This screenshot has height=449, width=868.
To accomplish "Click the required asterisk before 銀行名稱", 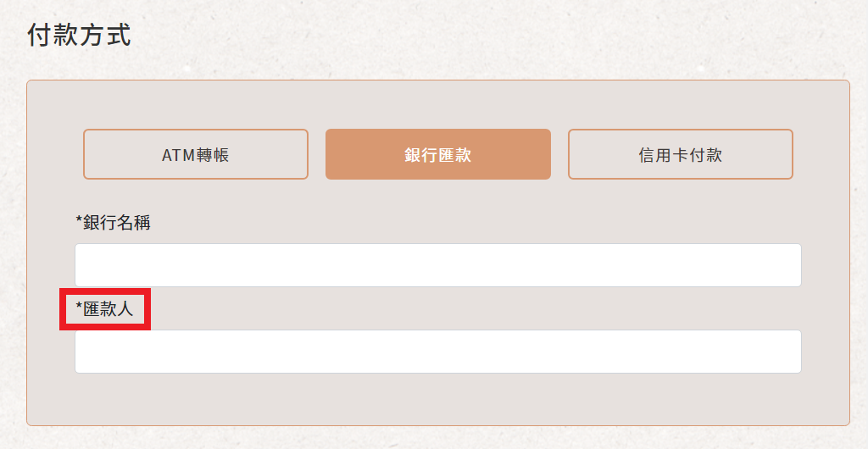I will tap(79, 220).
